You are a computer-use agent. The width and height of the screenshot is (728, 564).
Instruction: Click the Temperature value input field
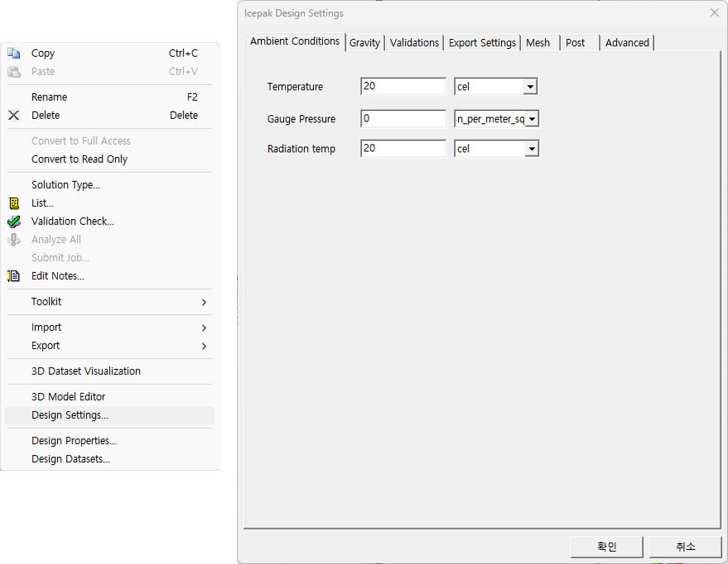pos(403,86)
